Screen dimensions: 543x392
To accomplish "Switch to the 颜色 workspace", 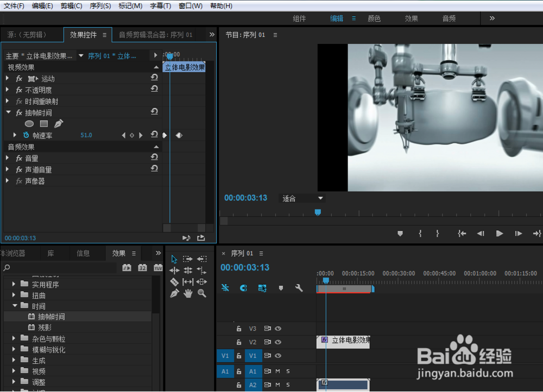I will 374,18.
